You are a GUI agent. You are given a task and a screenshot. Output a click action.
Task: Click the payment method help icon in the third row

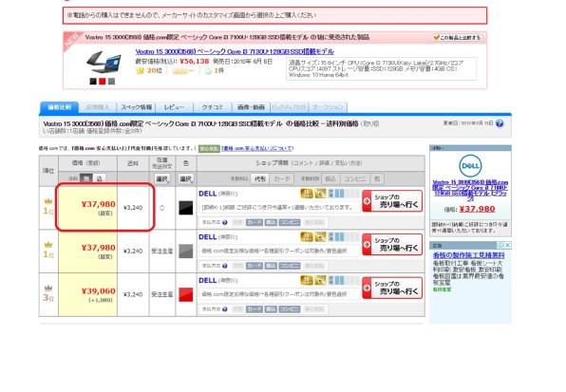225,309
